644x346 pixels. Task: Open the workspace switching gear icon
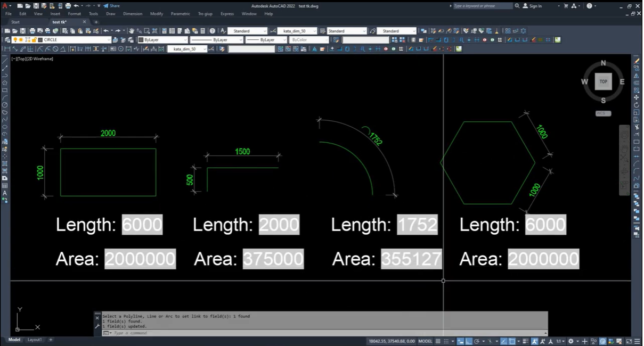click(570, 341)
